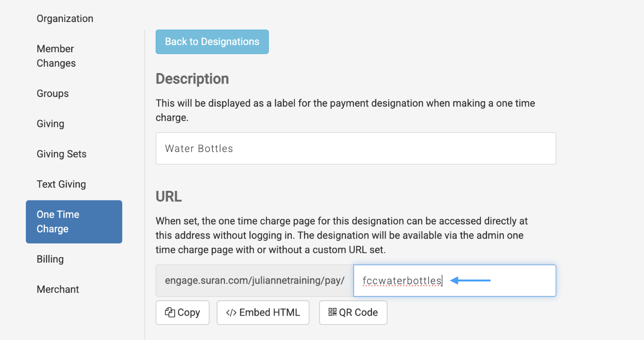Image resolution: width=644 pixels, height=340 pixels.
Task: Click the QR Code button
Action: [353, 312]
